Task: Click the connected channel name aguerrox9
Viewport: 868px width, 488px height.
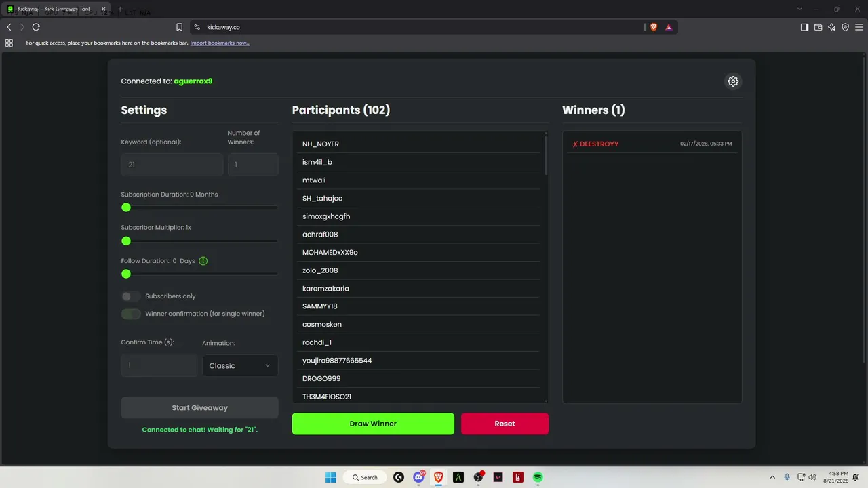Action: coord(193,81)
